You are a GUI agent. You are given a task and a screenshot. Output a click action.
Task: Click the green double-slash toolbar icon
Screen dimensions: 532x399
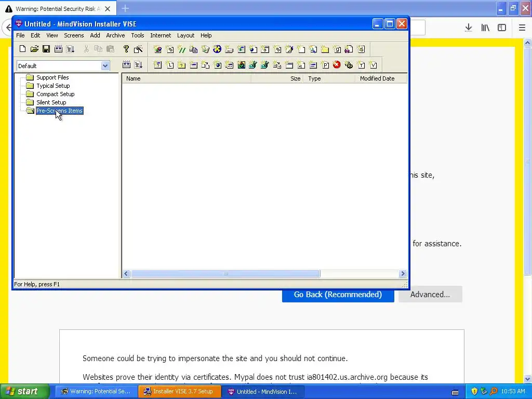coord(181,49)
